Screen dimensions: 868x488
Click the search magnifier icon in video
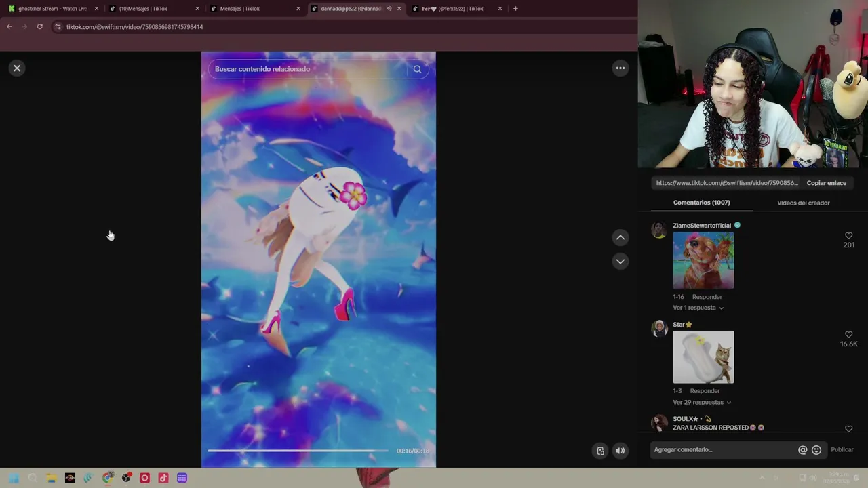tap(417, 69)
